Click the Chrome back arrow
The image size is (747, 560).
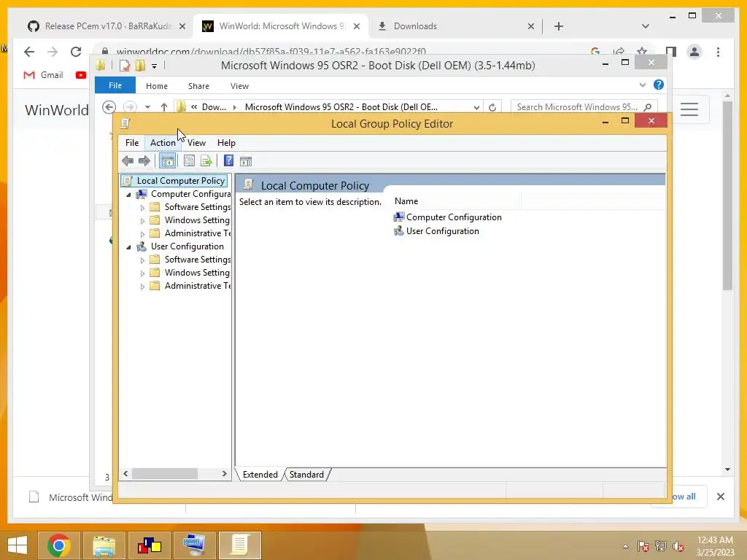pyautogui.click(x=29, y=52)
